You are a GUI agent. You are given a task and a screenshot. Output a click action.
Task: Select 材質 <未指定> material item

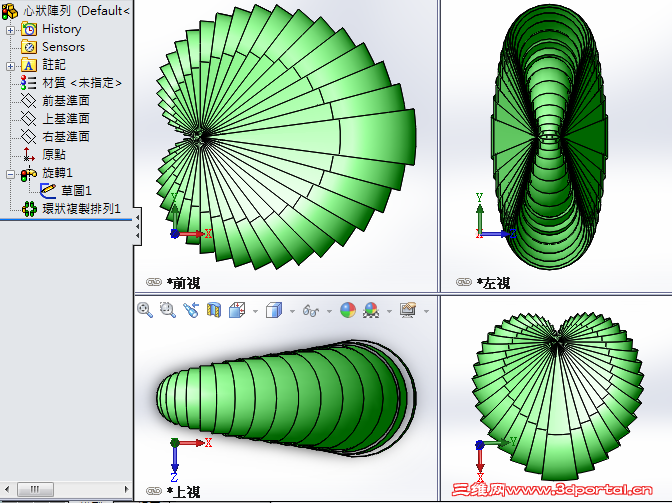point(82,83)
